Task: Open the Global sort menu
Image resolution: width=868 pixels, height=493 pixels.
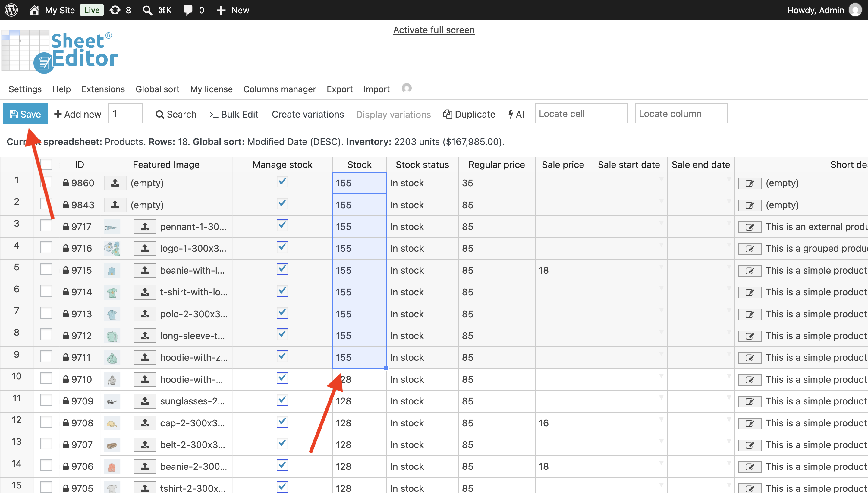Action: pos(157,89)
